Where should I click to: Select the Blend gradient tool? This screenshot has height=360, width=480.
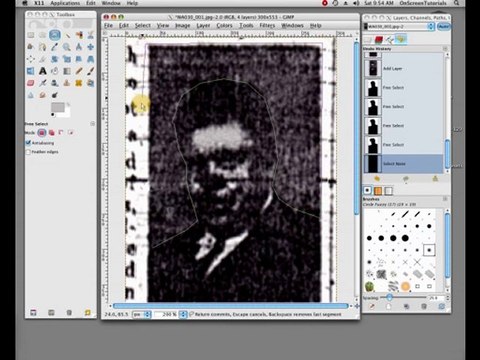point(67,71)
